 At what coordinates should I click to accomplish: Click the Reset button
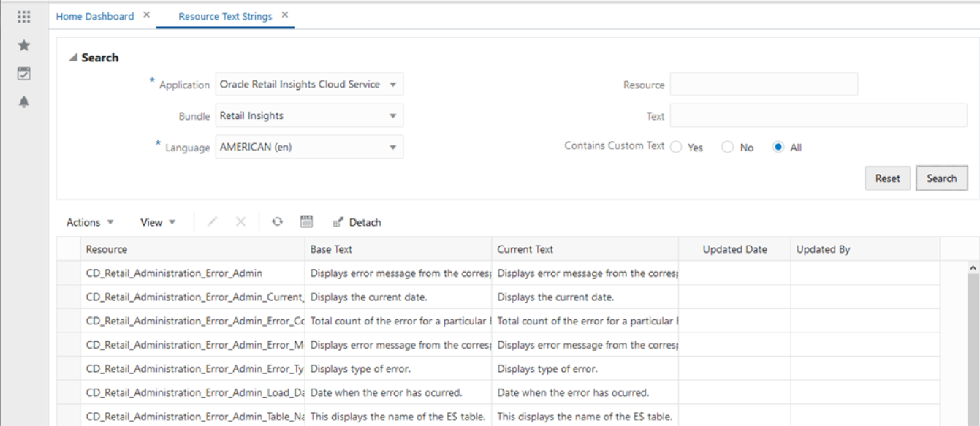point(887,178)
